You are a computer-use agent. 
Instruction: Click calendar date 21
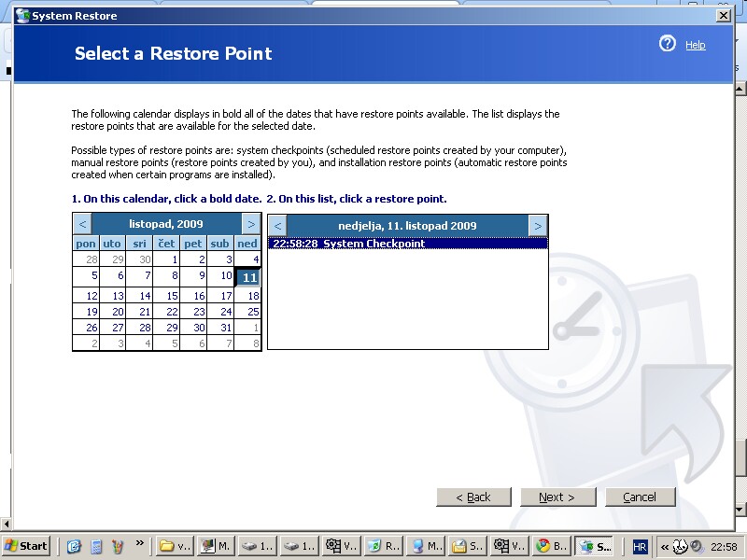139,312
